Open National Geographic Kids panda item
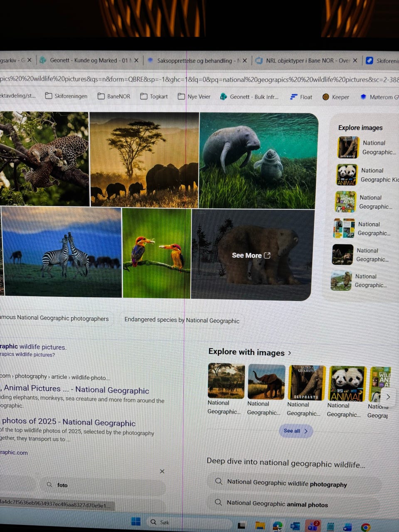 (367, 175)
